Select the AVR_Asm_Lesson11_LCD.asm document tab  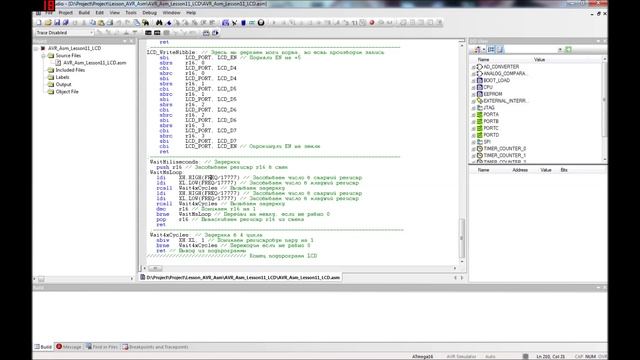[x=240, y=277]
